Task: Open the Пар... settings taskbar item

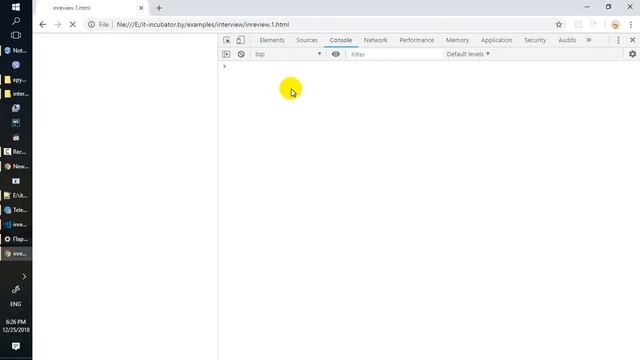Action: 16,239
